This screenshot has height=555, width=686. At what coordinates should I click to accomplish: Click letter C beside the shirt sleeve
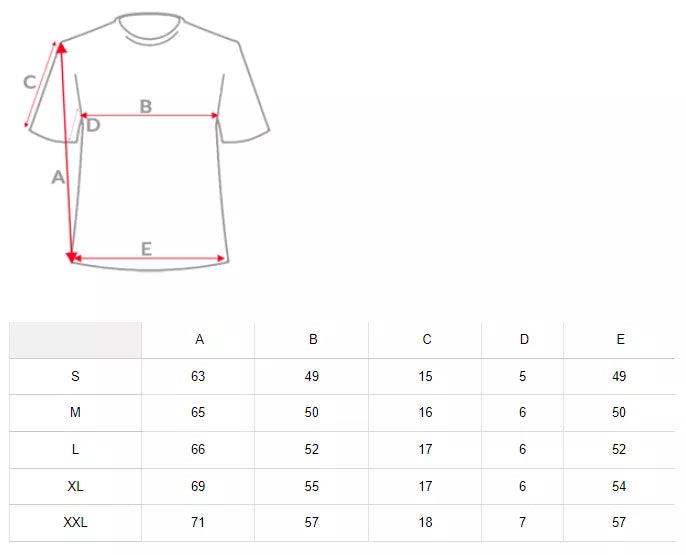tap(30, 82)
